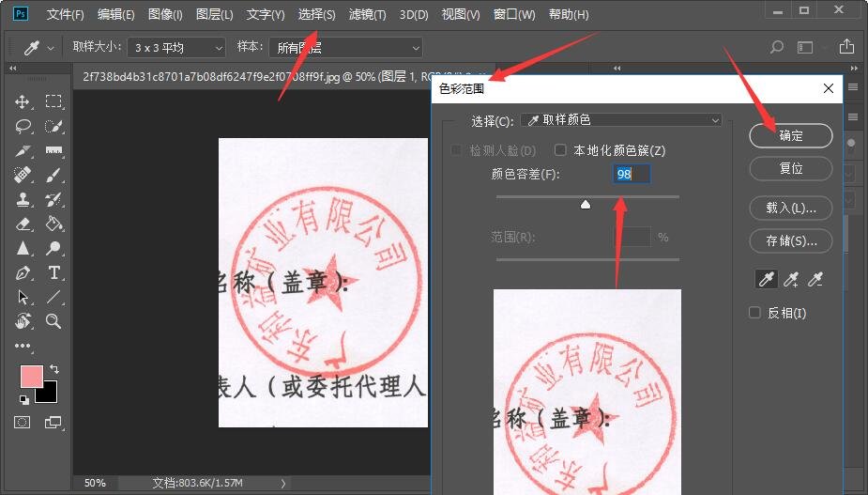Expand the toolbox double-arrow at top left

(13, 69)
